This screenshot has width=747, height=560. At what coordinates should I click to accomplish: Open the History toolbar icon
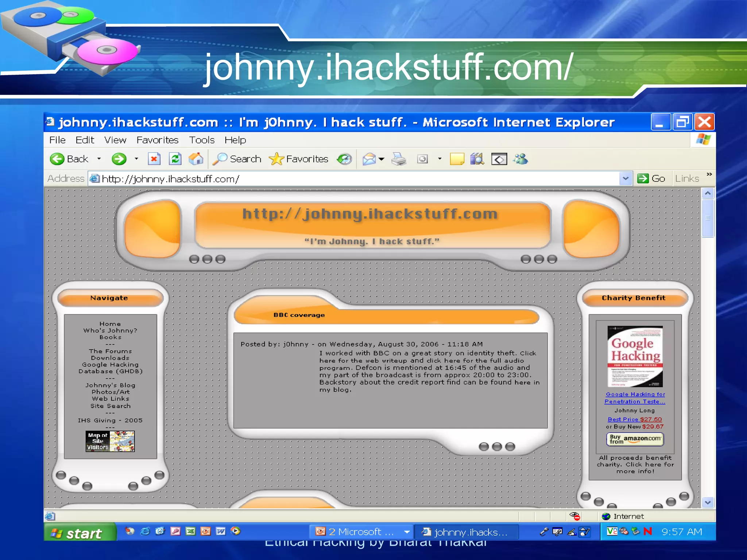tap(344, 159)
